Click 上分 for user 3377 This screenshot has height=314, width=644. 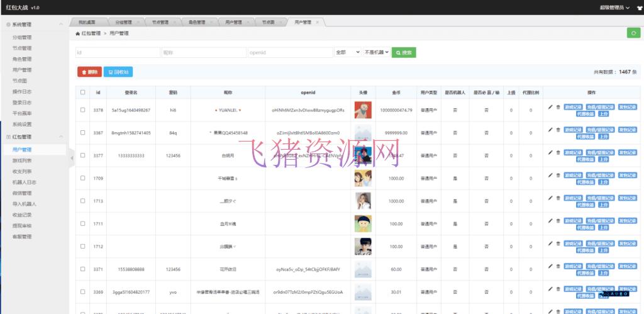(603, 159)
